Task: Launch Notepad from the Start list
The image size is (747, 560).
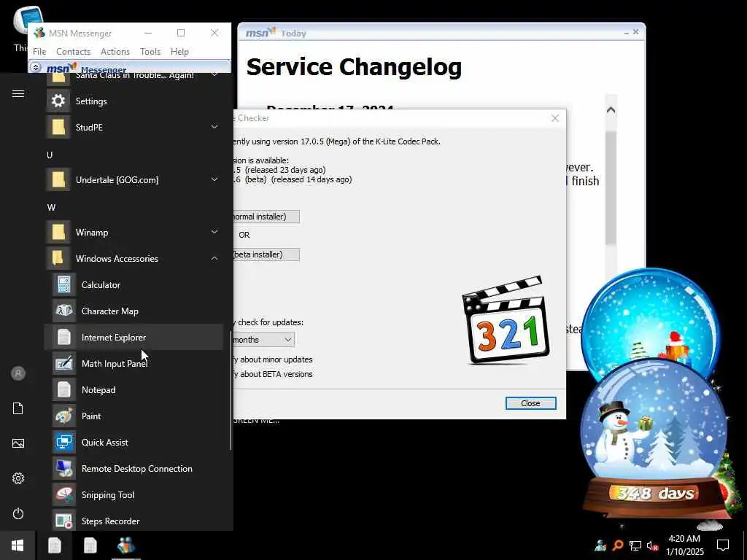Action: click(x=133, y=389)
